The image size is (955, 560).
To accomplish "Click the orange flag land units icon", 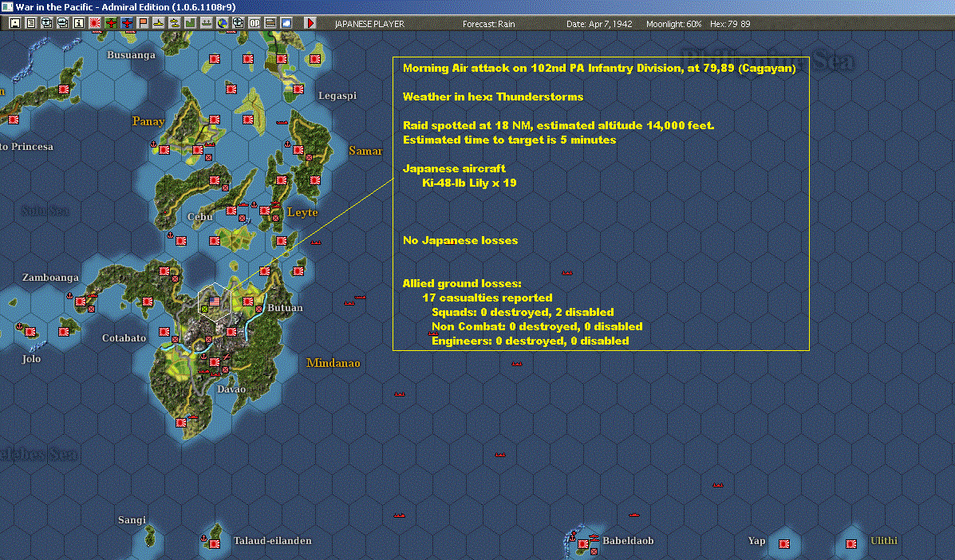I will [x=143, y=23].
